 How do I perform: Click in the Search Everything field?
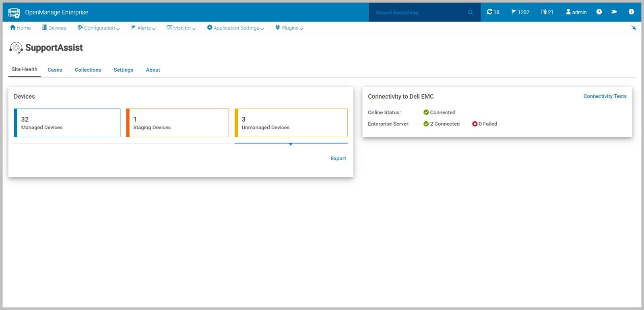pos(419,12)
